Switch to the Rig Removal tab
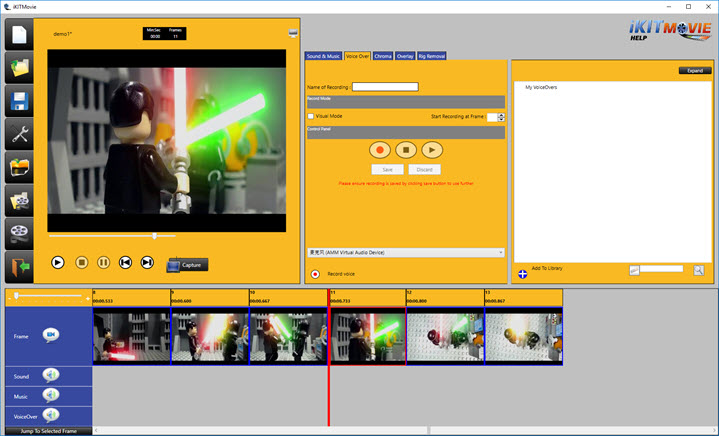Screen dimensions: 719x436 pyautogui.click(x=431, y=56)
